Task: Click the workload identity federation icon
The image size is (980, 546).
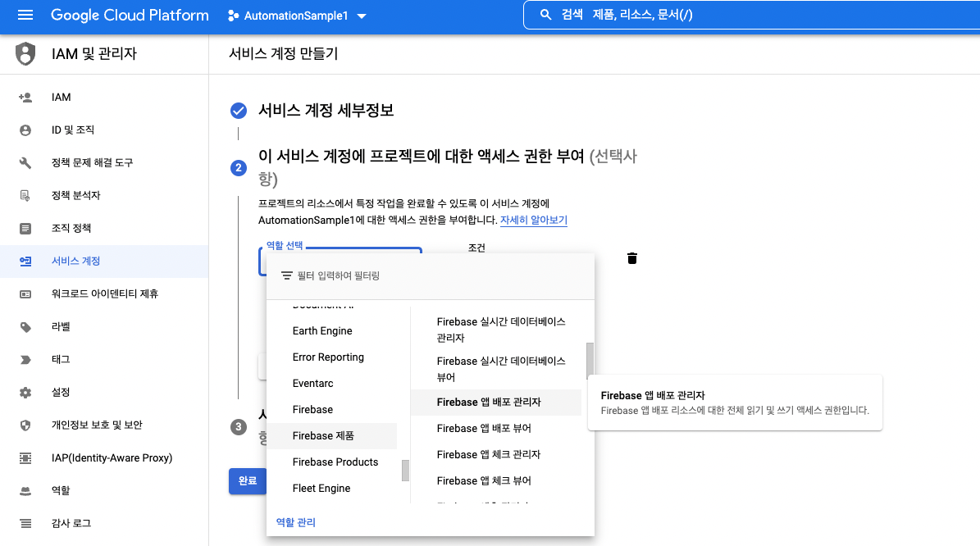Action: (25, 294)
